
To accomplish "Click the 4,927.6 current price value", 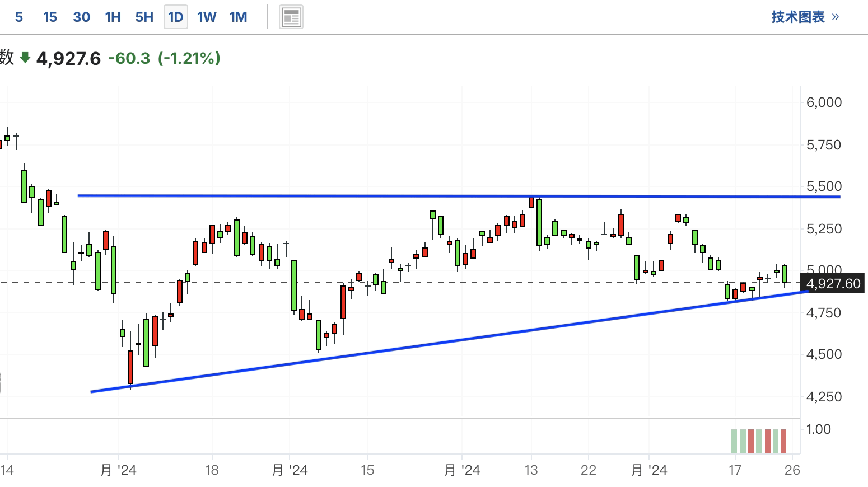I will click(x=68, y=58).
